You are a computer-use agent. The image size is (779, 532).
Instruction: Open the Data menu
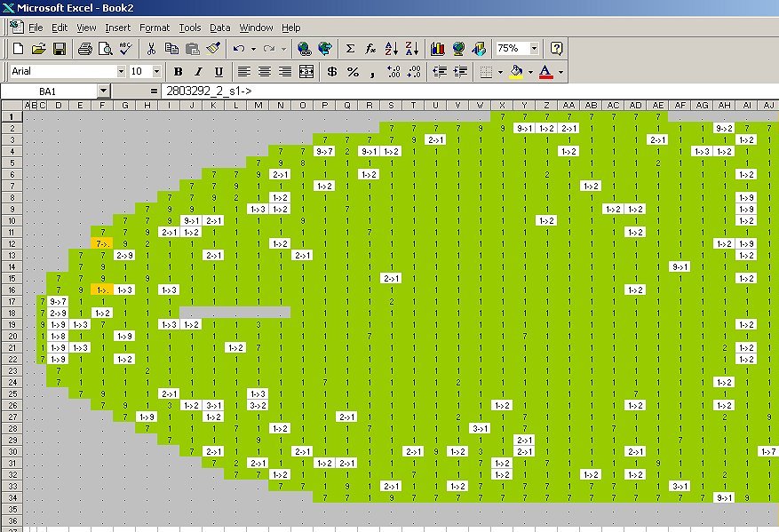click(219, 28)
